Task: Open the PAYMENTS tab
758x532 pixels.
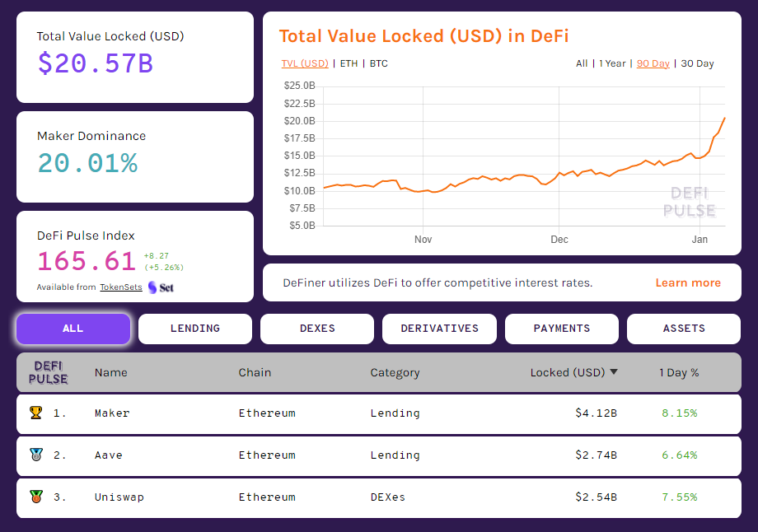Action: pyautogui.click(x=562, y=329)
